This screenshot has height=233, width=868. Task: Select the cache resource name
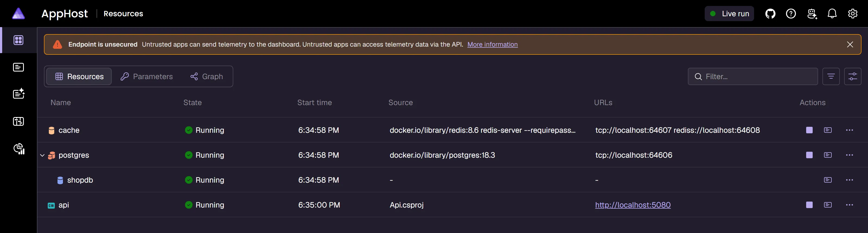(x=69, y=130)
